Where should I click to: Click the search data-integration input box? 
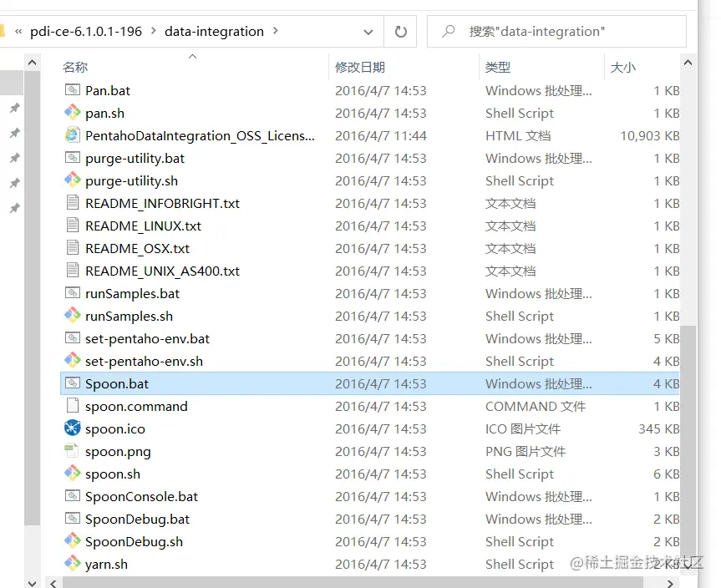(x=556, y=31)
